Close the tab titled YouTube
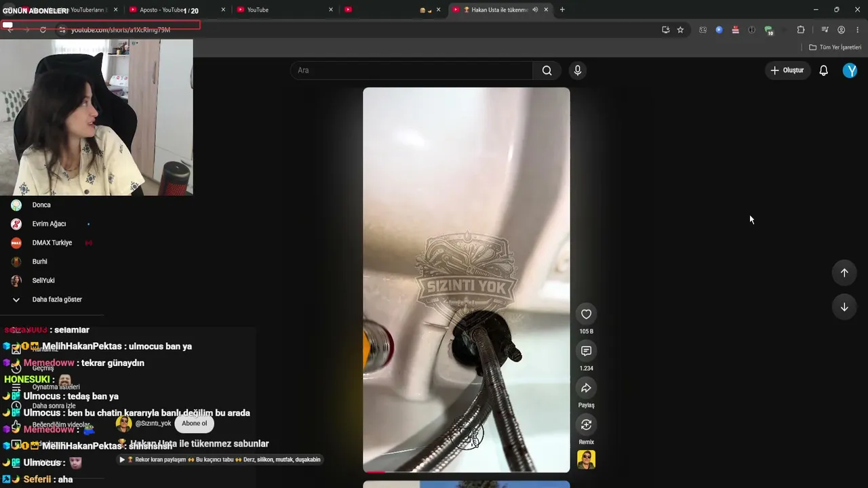The image size is (868, 488). coord(331,9)
